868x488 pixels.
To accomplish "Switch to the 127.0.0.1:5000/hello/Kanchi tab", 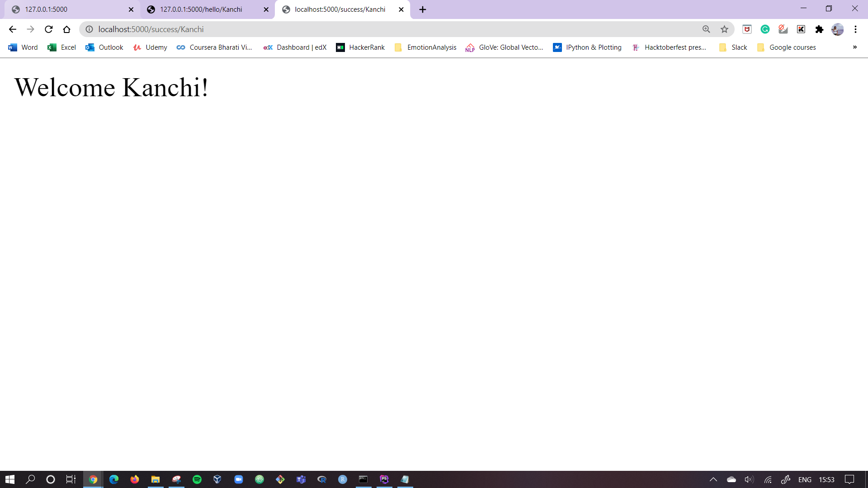I will point(201,9).
